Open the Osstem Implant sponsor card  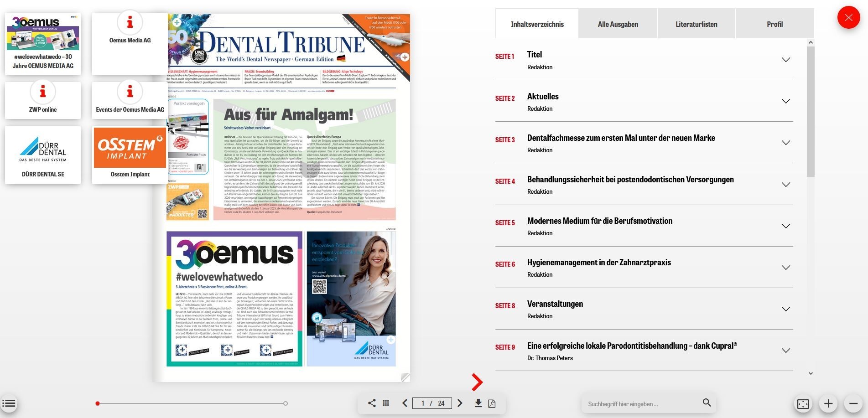coord(130,155)
